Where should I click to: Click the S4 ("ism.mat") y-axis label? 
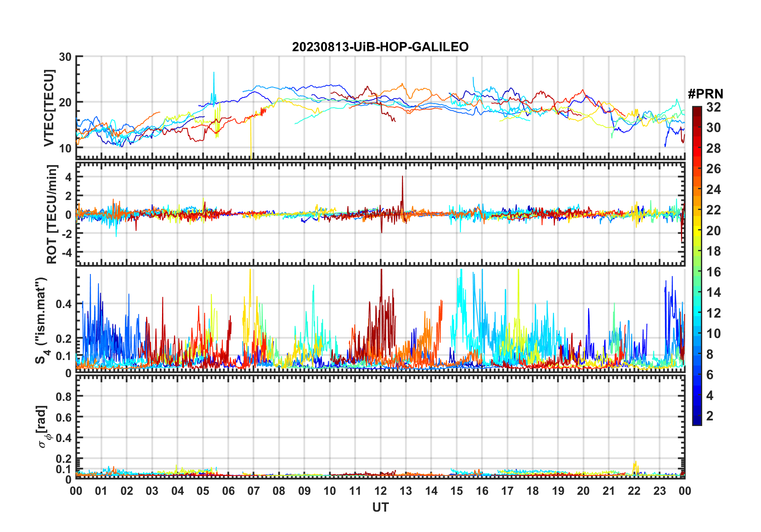(42, 320)
